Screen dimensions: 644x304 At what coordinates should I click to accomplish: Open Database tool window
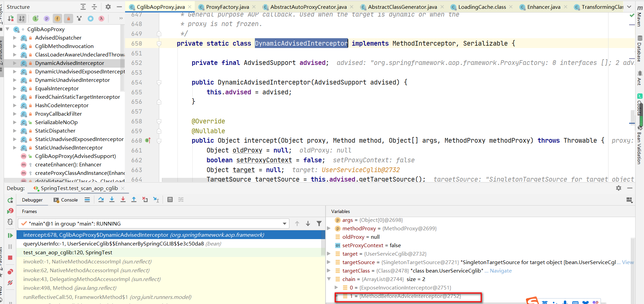click(x=640, y=49)
